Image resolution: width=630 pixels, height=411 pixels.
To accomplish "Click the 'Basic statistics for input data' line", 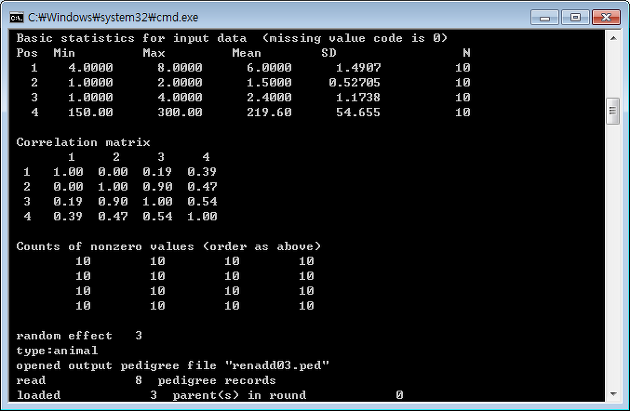I will (x=232, y=38).
